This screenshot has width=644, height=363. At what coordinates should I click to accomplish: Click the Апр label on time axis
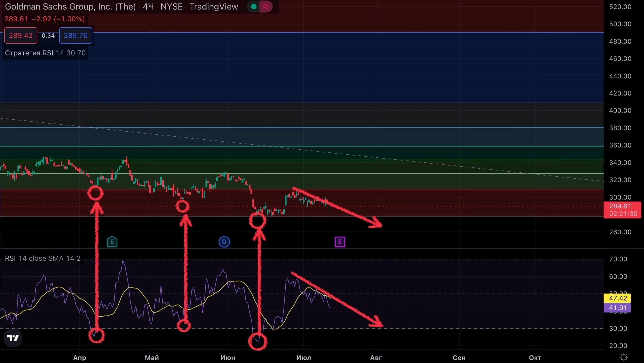click(x=80, y=358)
